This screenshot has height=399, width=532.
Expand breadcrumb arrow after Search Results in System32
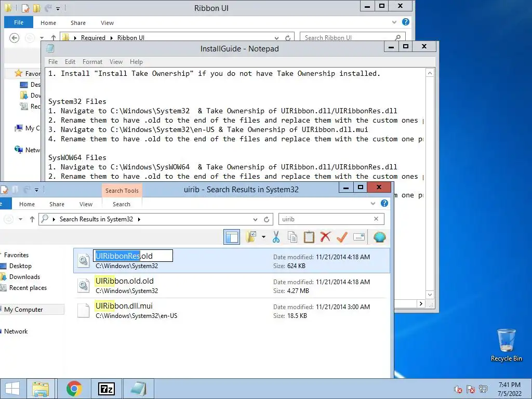point(139,219)
